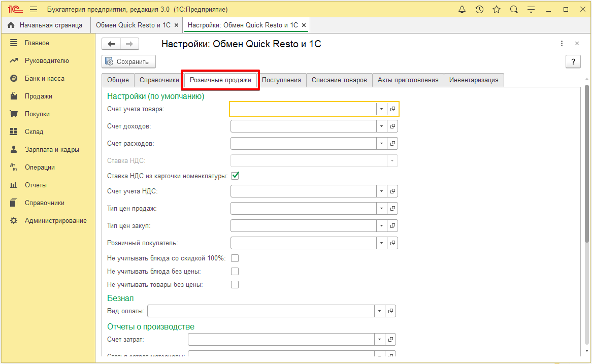Go to home page icon
Screen dimensions: 592x364
[x=11, y=25]
